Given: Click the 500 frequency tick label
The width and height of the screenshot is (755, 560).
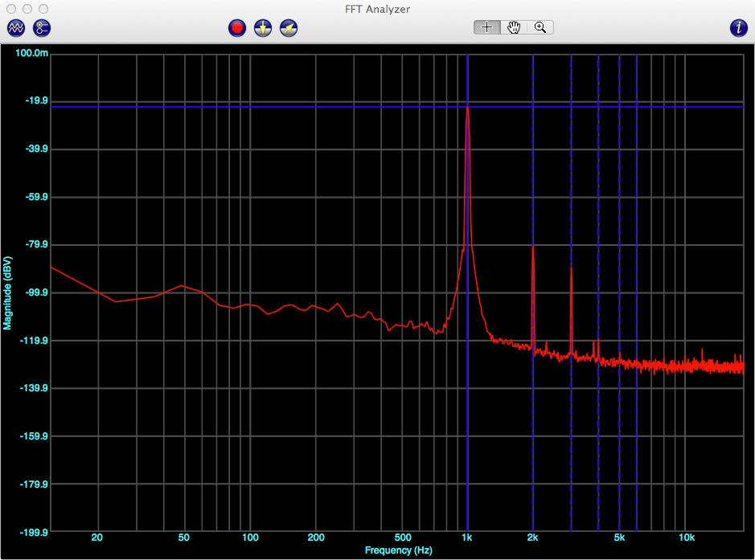Looking at the screenshot, I should pyautogui.click(x=403, y=538).
